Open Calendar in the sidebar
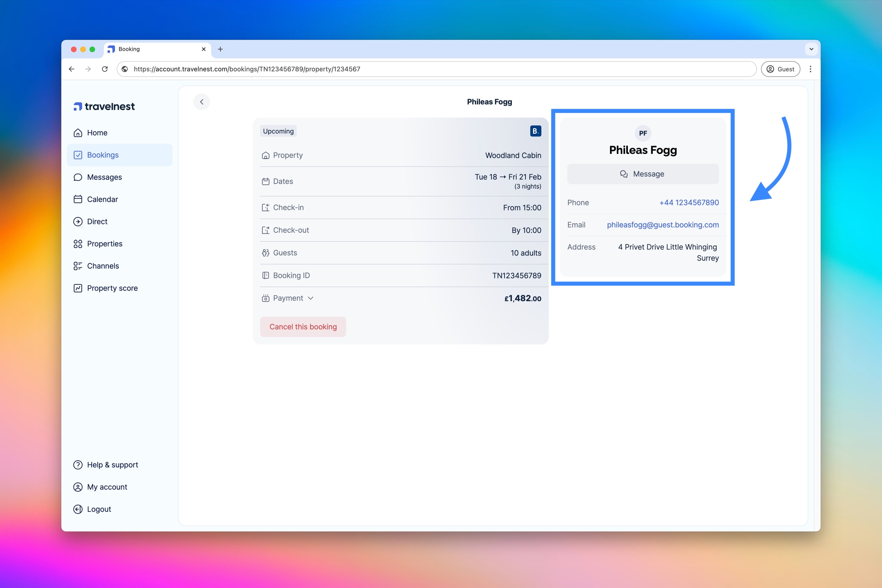The image size is (882, 588). pos(102,200)
